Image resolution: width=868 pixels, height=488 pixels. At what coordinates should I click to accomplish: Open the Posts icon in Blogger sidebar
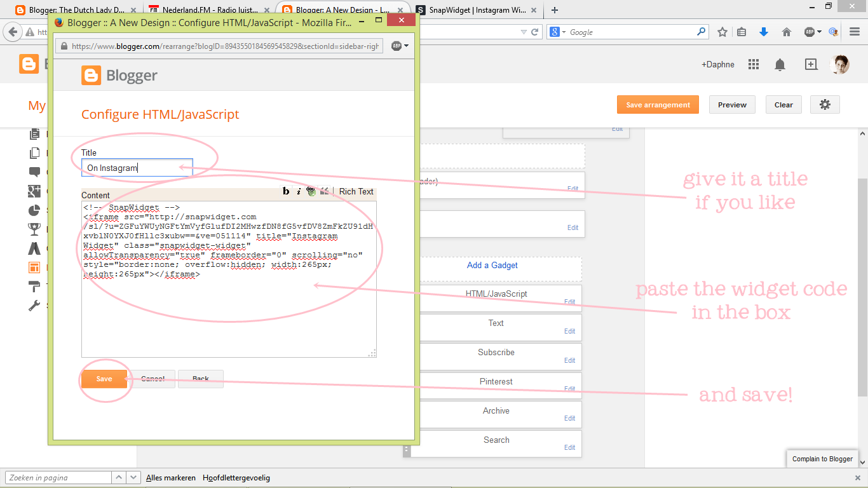click(x=34, y=134)
